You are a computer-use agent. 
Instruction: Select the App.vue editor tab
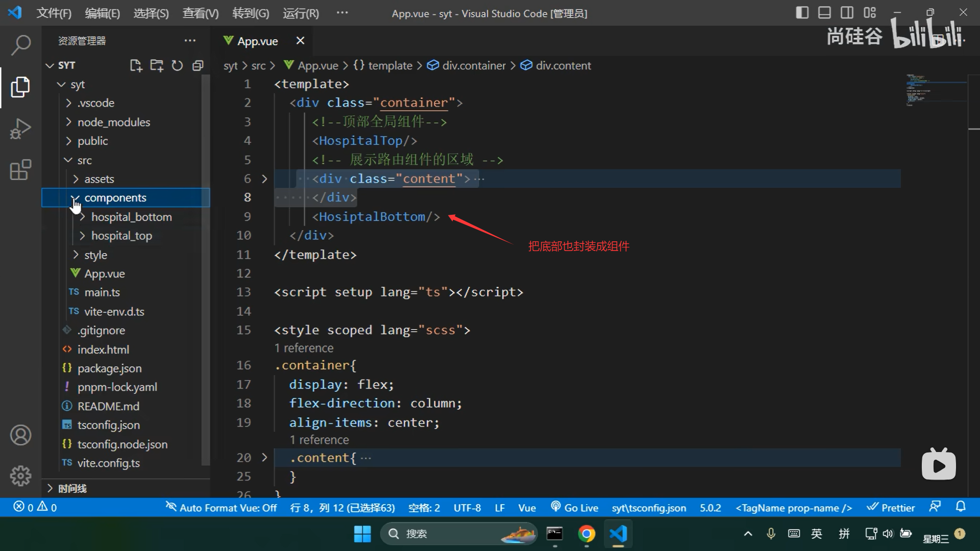point(257,41)
